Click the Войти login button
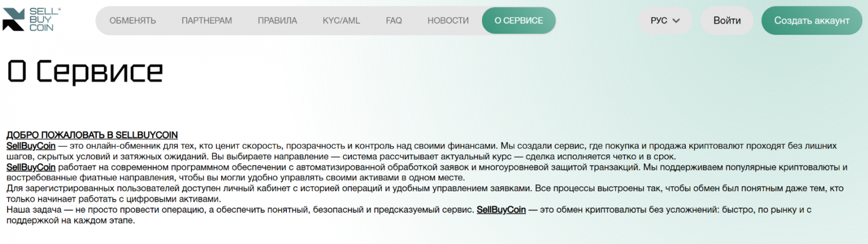This screenshot has width=868, height=244. tap(727, 21)
